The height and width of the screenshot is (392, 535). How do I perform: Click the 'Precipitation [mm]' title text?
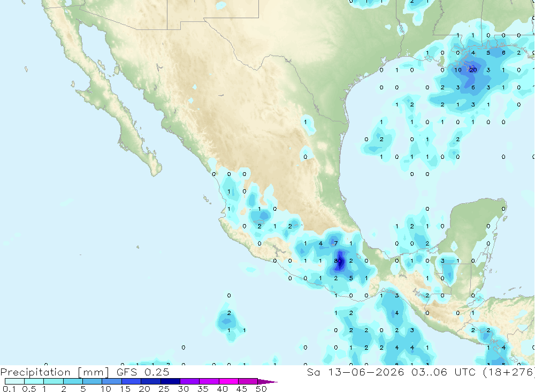point(55,372)
